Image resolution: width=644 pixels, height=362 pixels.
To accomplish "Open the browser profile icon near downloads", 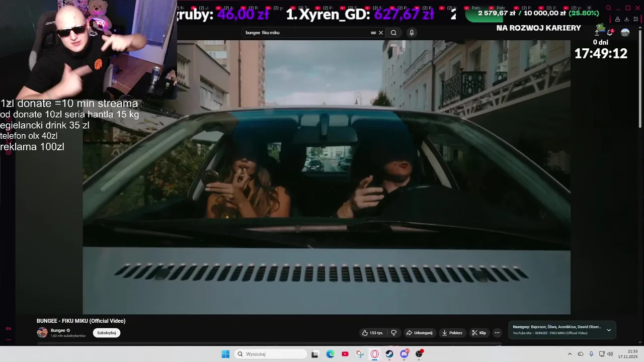I will click(618, 19).
